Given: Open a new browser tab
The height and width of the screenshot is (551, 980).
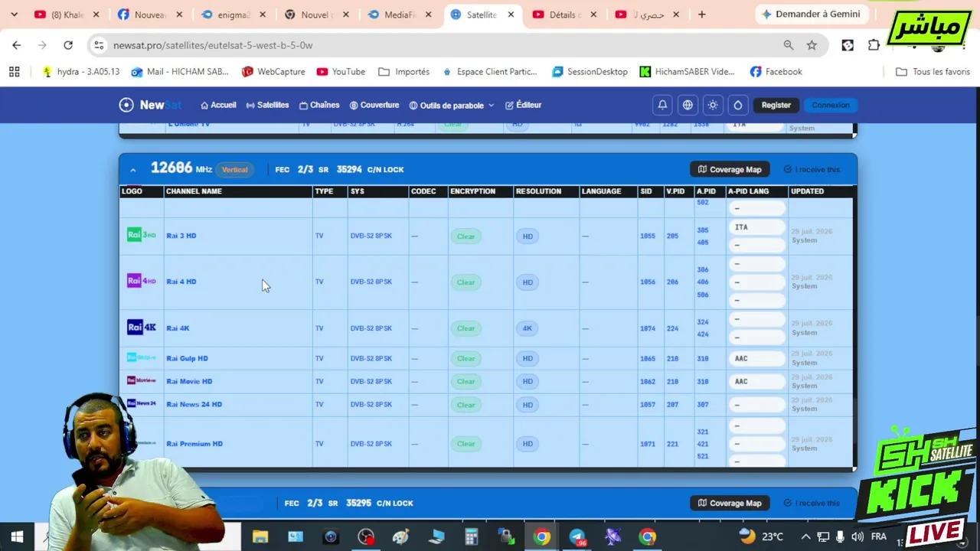Looking at the screenshot, I should click(701, 15).
